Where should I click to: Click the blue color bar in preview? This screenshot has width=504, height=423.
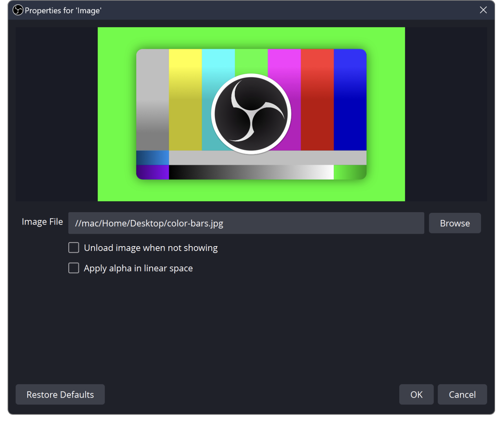coord(350,100)
